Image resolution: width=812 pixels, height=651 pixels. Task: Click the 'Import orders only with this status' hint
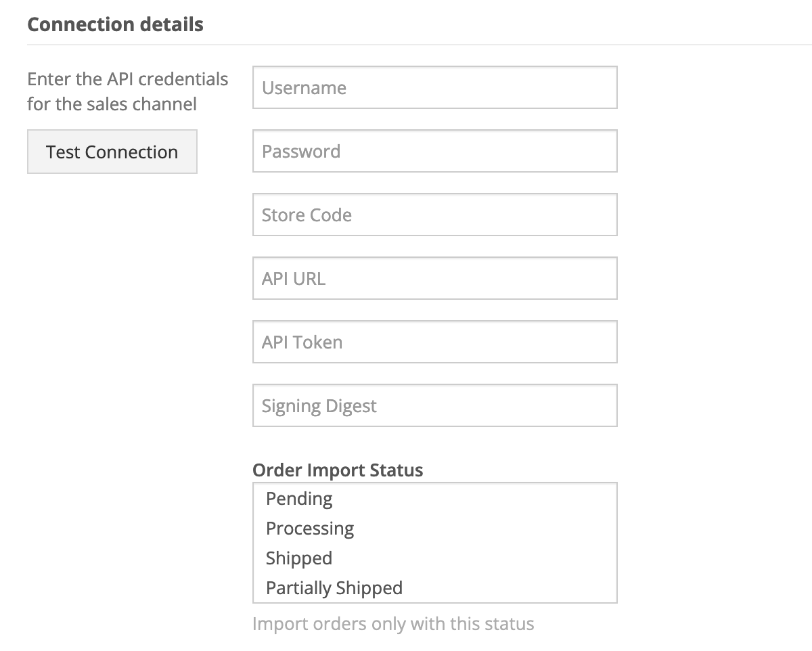(x=393, y=623)
